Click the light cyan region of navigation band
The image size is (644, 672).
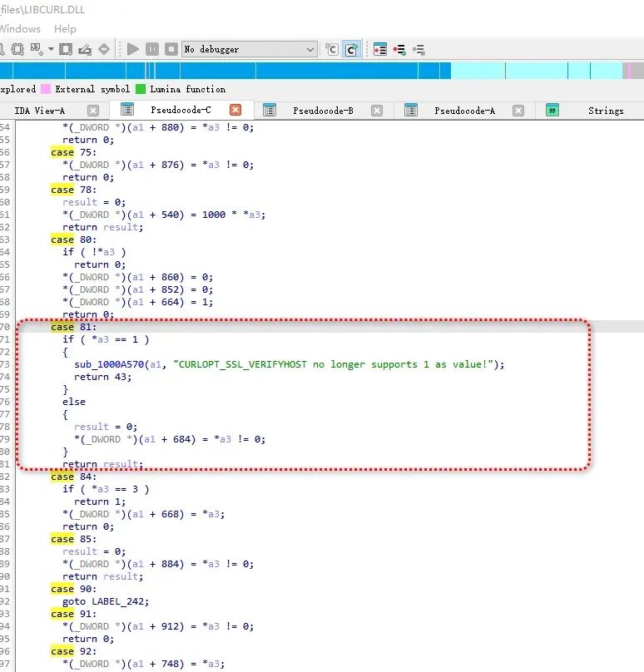(x=536, y=71)
